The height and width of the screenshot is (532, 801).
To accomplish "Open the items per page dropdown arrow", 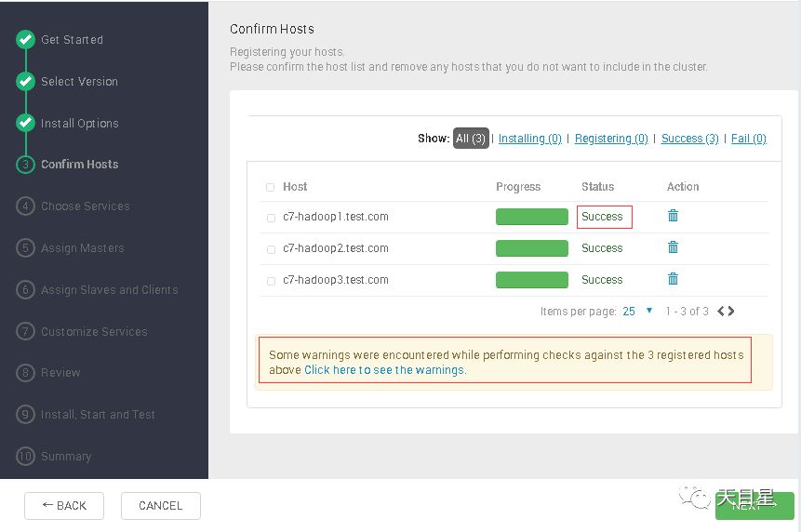I will click(649, 311).
